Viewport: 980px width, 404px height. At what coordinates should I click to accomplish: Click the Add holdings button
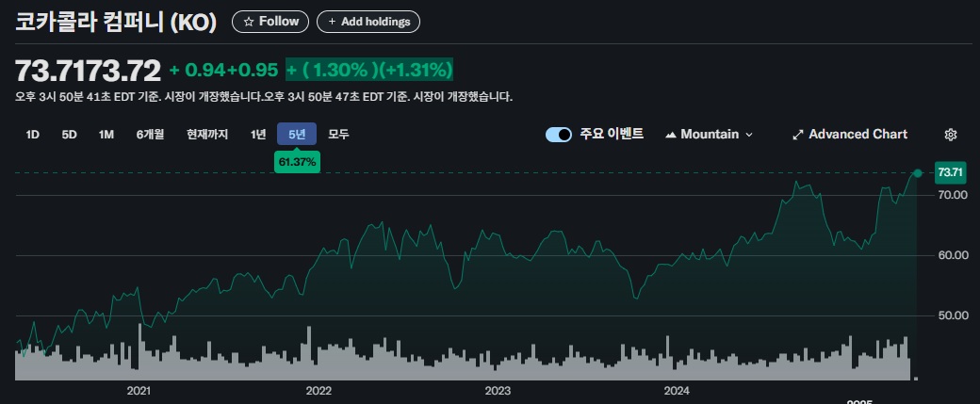368,22
